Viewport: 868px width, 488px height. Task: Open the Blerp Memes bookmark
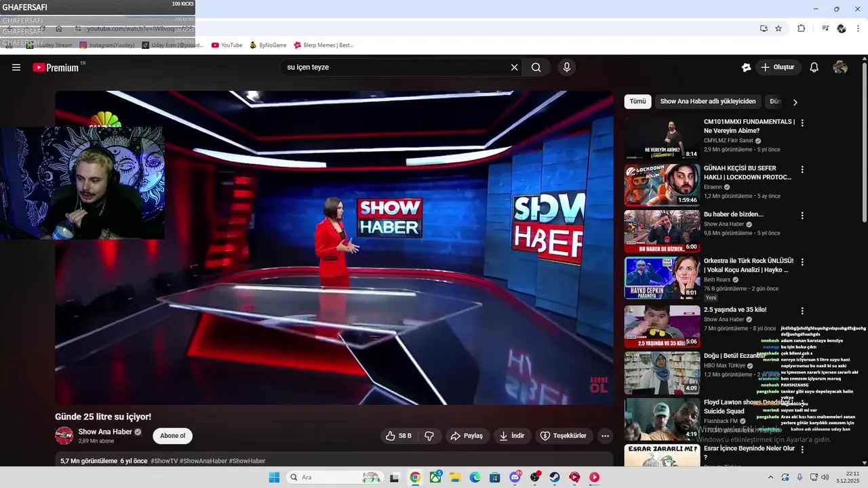click(323, 45)
